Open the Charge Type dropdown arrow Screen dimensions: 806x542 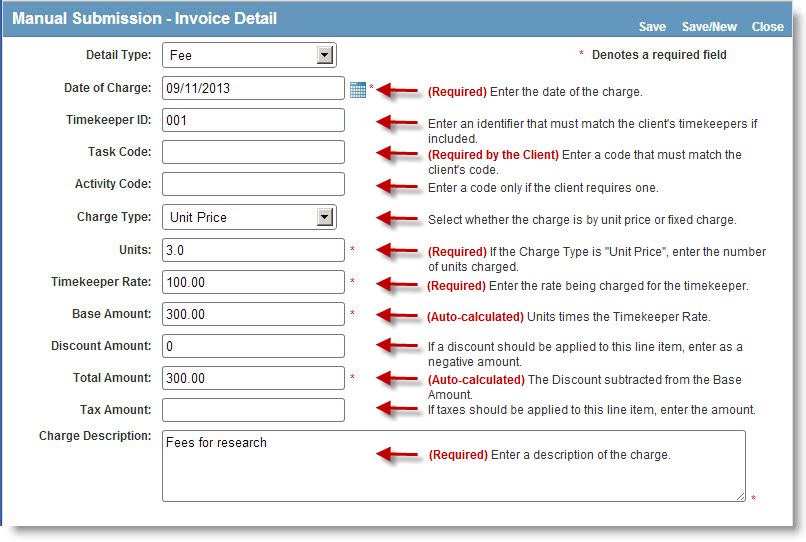pos(324,217)
